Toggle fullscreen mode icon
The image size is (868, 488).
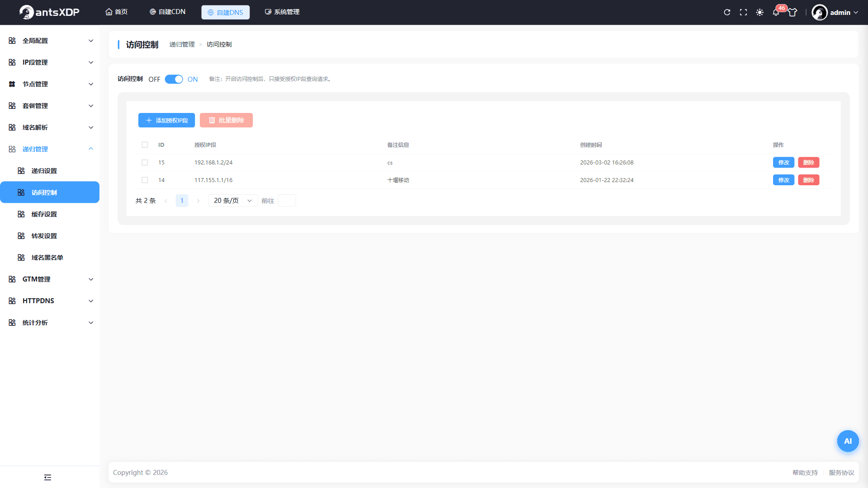[743, 12]
